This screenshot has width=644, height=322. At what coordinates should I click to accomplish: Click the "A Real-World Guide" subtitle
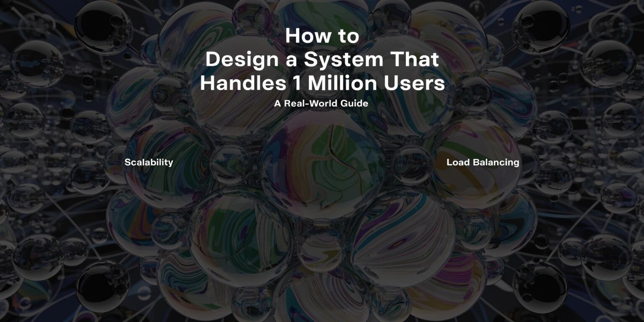[321, 104]
